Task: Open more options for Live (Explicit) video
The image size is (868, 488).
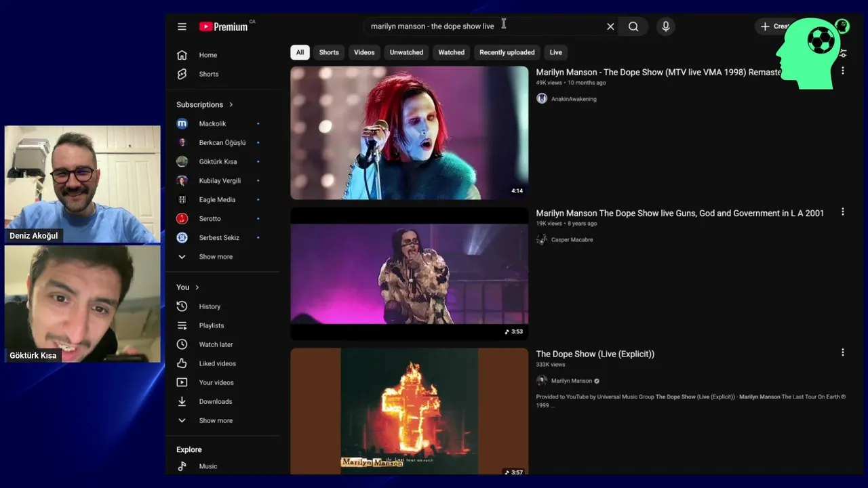Action: coord(843,353)
